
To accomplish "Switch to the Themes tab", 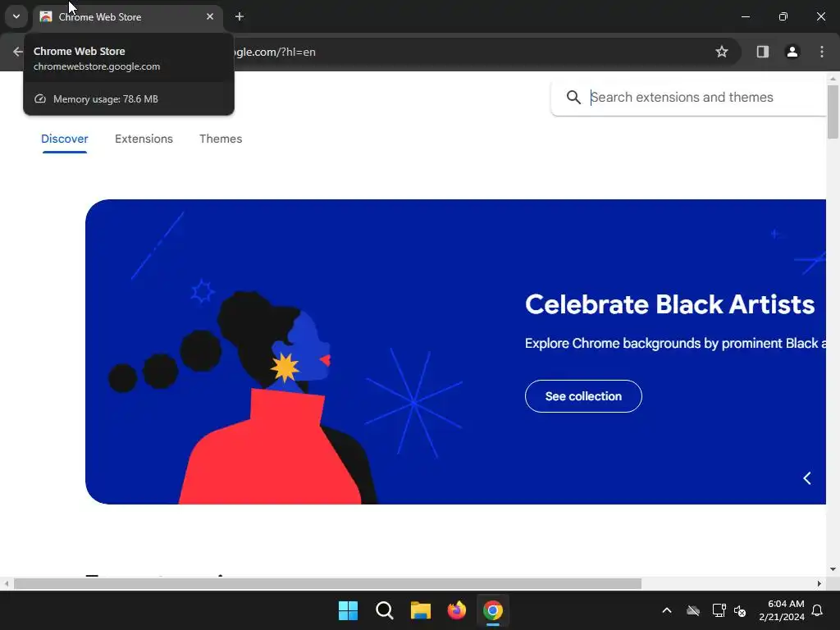I will 221,139.
